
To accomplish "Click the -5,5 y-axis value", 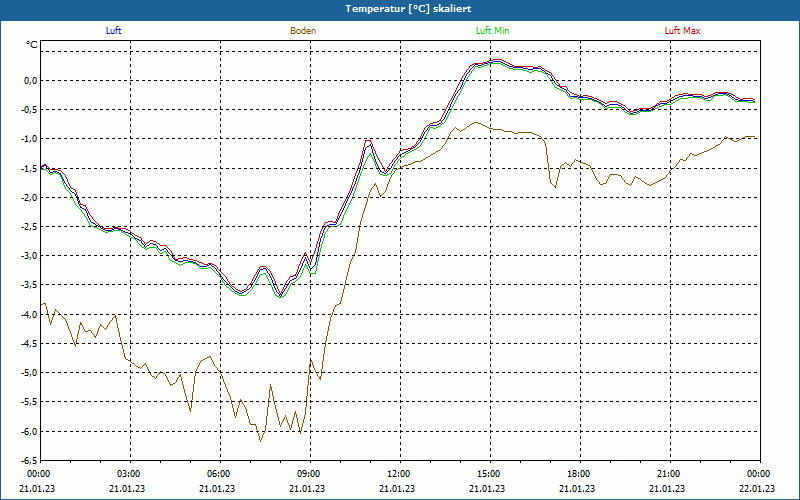I will [x=30, y=402].
